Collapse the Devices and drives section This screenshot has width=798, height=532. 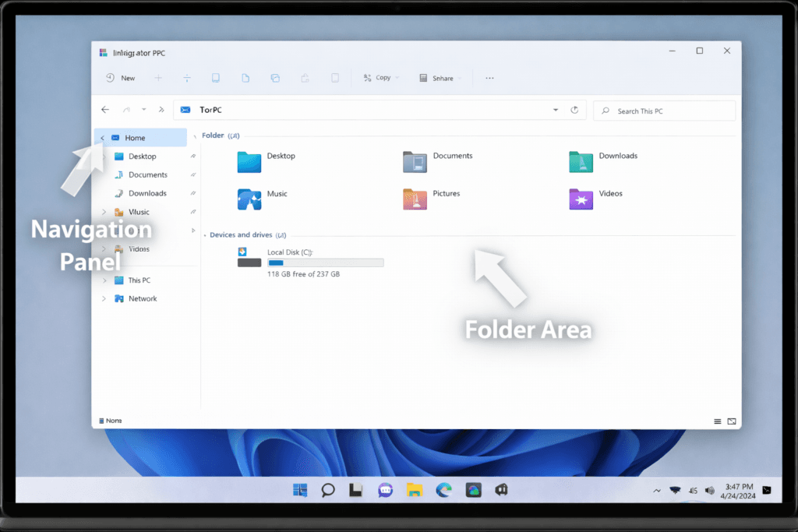click(x=205, y=235)
